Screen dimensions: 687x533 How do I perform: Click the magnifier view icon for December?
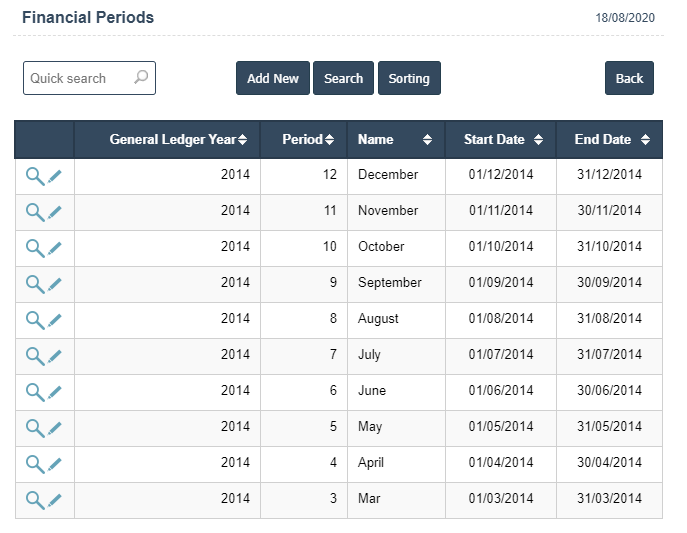point(34,176)
